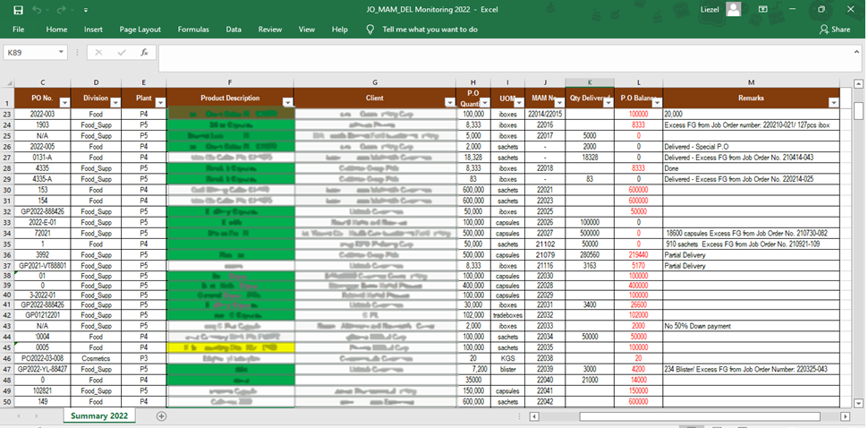The width and height of the screenshot is (868, 428).
Task: Open the P.O Balance filter dropdown
Action: click(657, 102)
